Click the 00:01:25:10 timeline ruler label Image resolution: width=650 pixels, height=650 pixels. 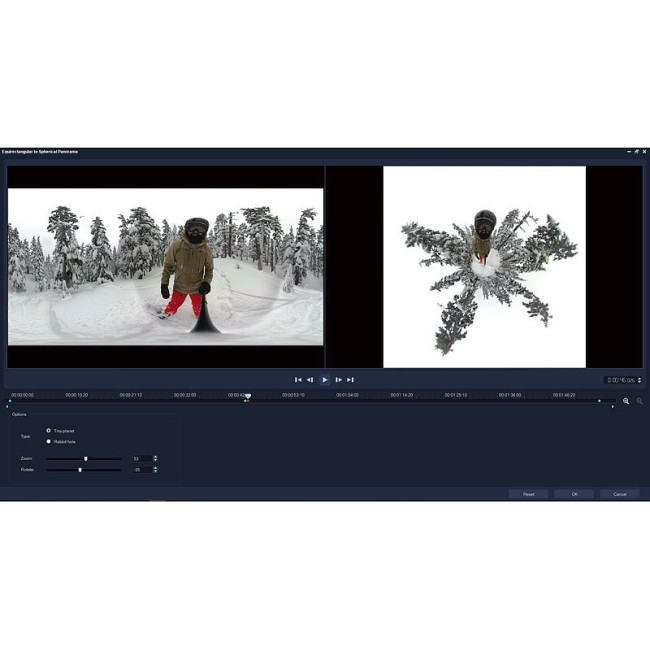click(456, 395)
